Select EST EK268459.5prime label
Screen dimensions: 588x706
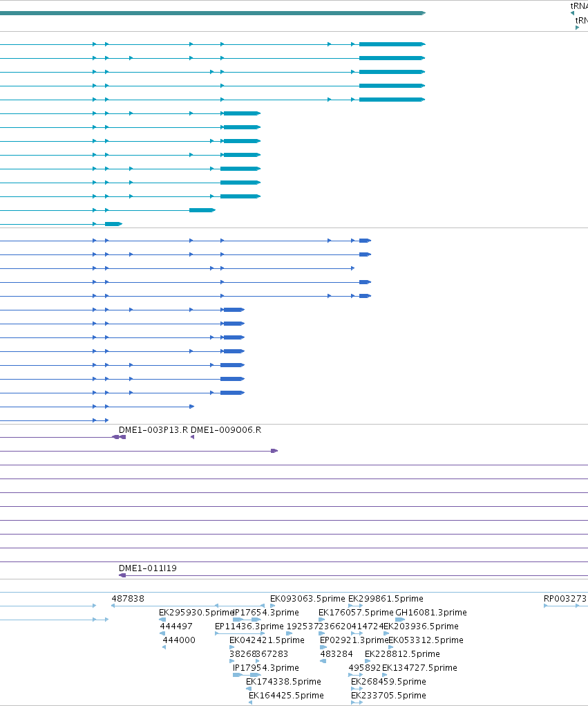pyautogui.click(x=388, y=682)
